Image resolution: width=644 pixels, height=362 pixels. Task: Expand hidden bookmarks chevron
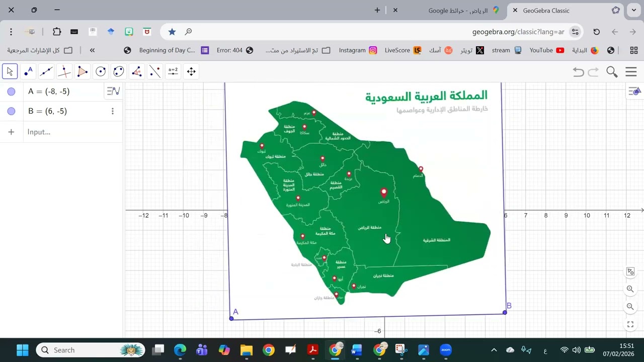pos(92,50)
